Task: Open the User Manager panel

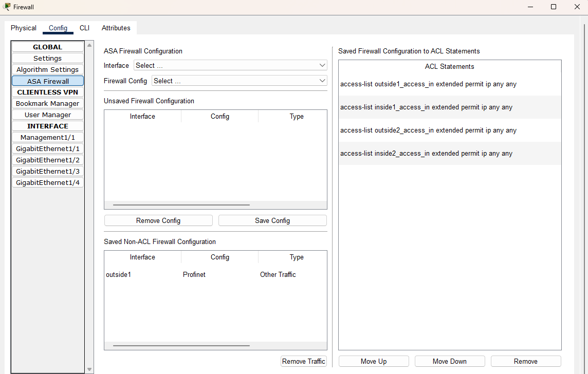Action: coord(47,115)
